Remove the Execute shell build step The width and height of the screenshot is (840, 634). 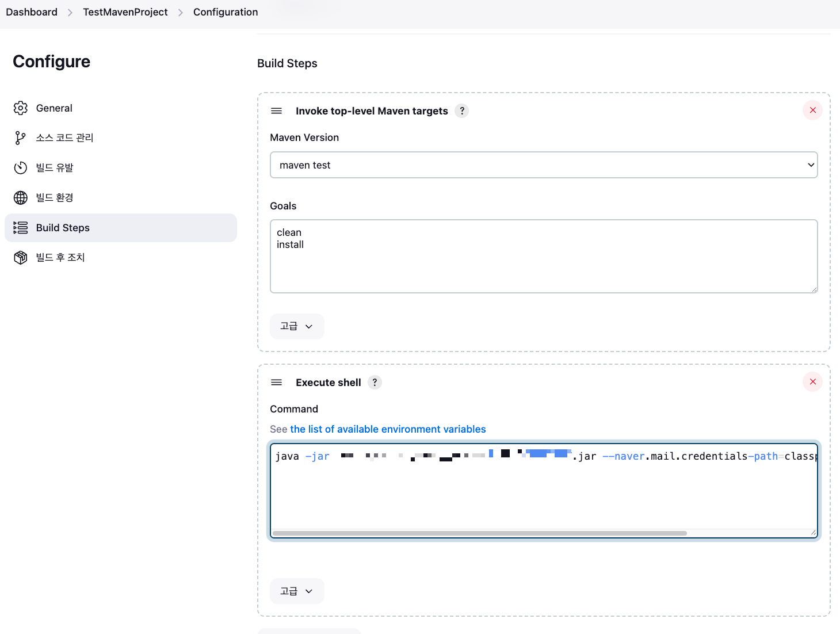(812, 382)
